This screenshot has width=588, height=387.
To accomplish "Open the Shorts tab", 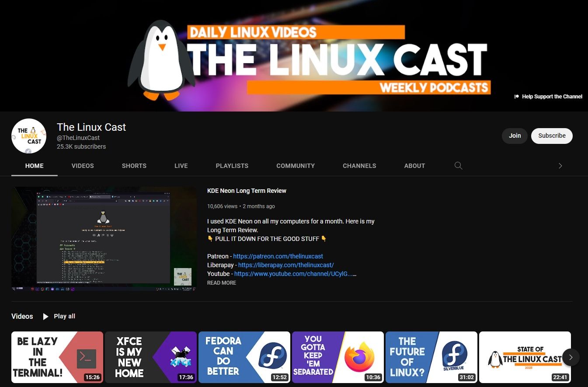I will 134,166.
